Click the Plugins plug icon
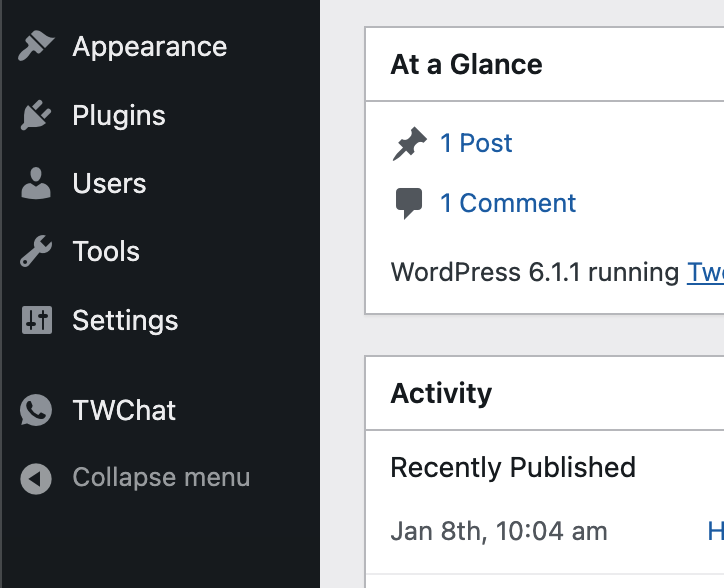This screenshot has width=724, height=588. 36,115
